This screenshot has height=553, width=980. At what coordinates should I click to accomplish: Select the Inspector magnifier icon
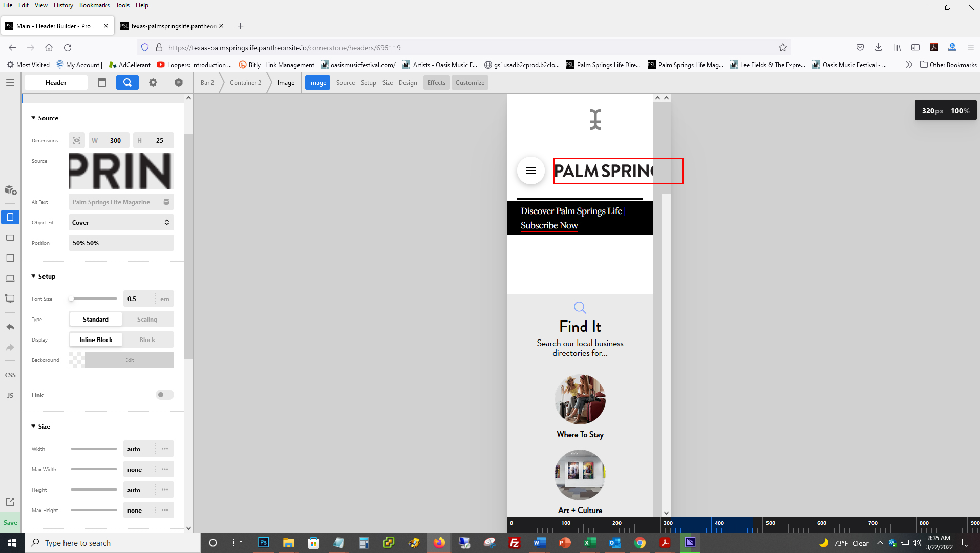click(127, 82)
